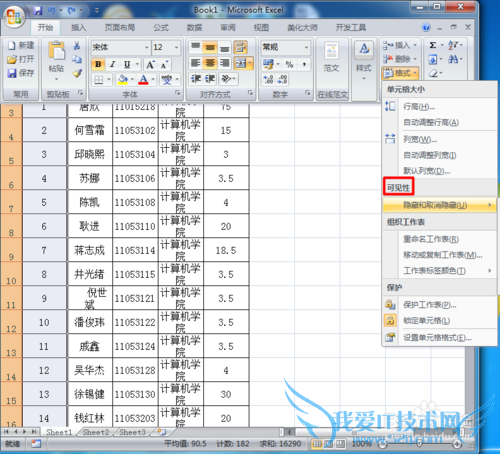Increase font size with larger A icon
The image size is (500, 454).
click(x=150, y=64)
